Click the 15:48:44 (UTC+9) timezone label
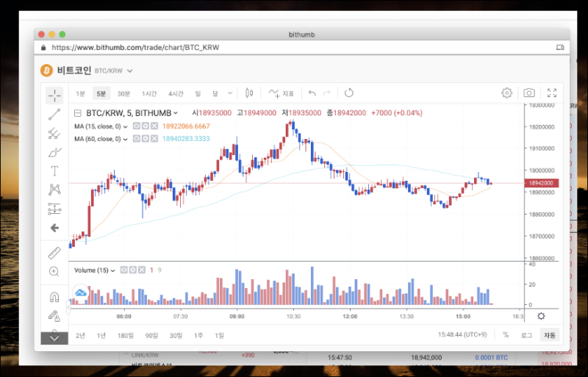This screenshot has width=588, height=377. 462,334
